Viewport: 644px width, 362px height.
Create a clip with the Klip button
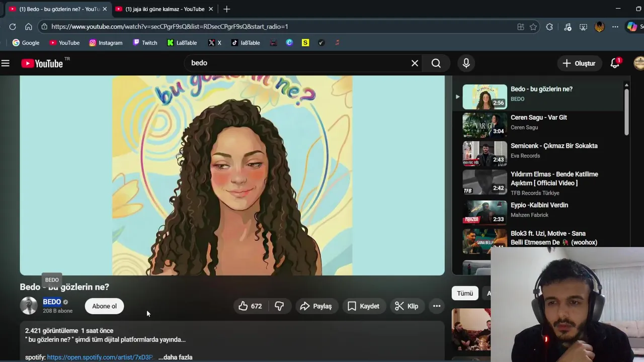[x=407, y=306]
